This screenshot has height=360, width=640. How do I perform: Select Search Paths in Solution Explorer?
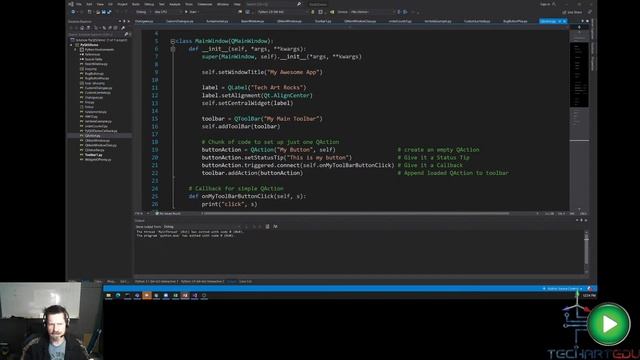(93, 59)
